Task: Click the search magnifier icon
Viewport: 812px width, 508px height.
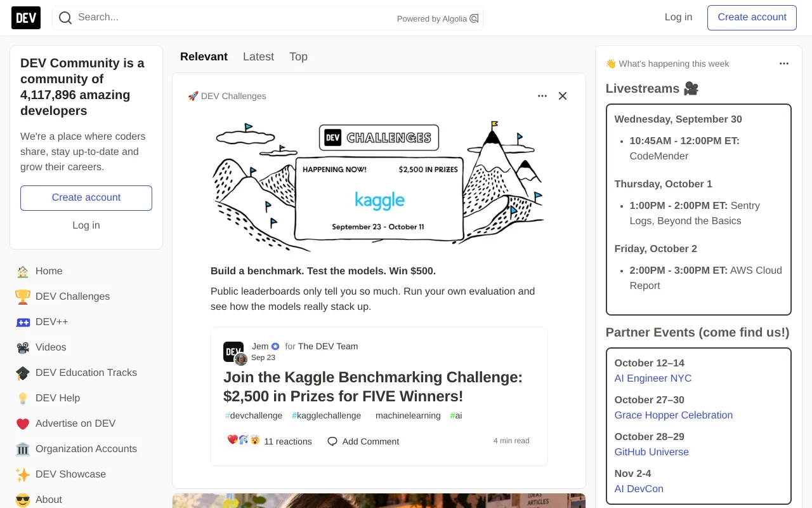Action: (x=65, y=18)
